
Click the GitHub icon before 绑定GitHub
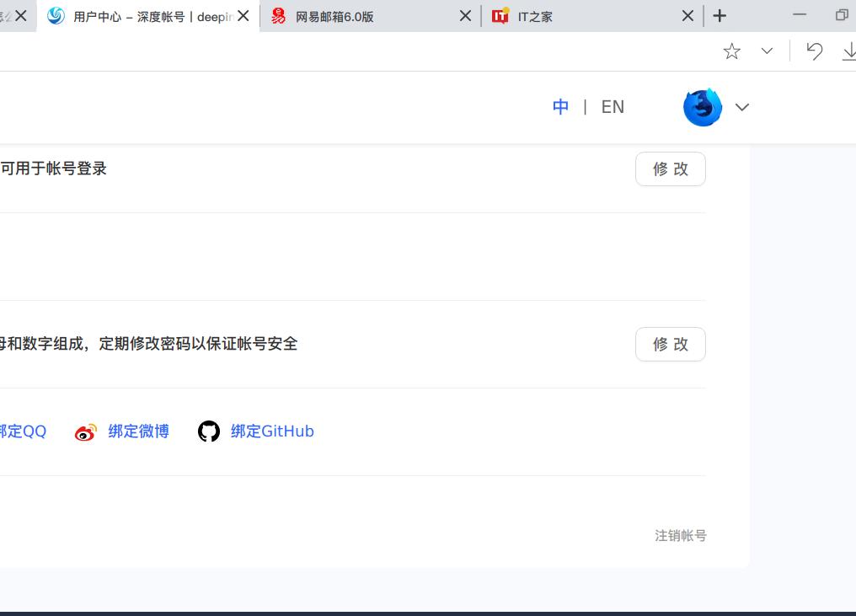(208, 431)
